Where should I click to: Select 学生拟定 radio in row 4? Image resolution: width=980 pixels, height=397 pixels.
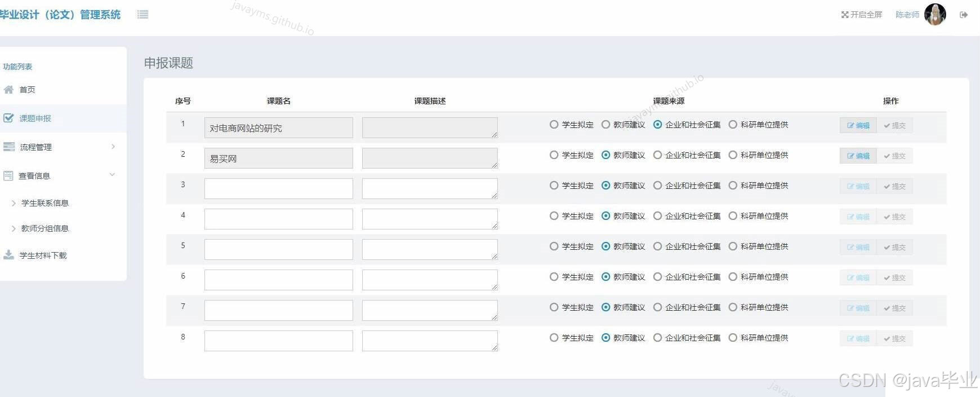coord(554,216)
